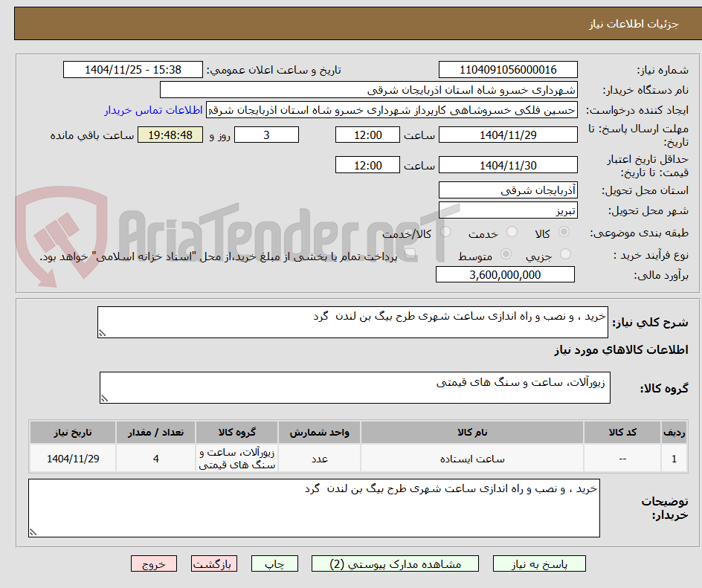Select the خدمت radio button
The height and width of the screenshot is (588, 702).
click(x=512, y=232)
